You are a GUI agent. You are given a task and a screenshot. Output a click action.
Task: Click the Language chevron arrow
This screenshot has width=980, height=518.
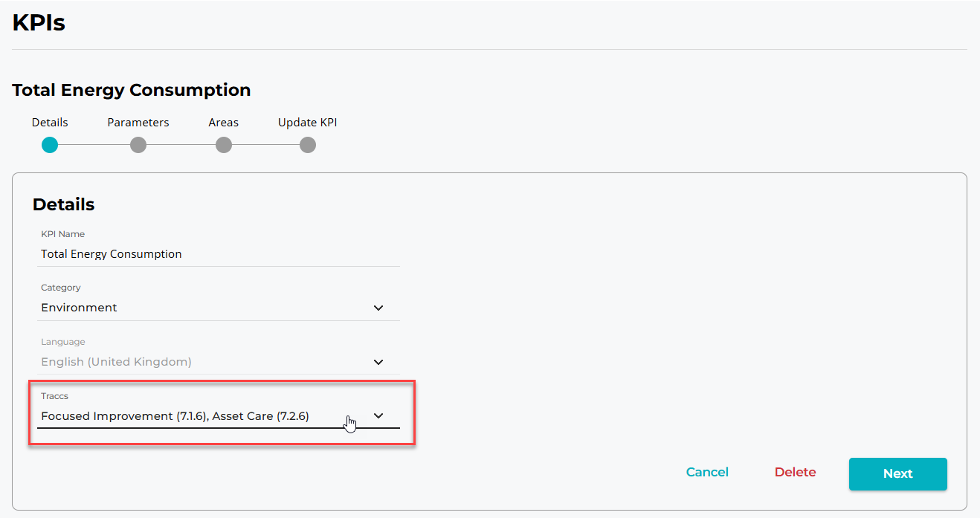pyautogui.click(x=378, y=362)
